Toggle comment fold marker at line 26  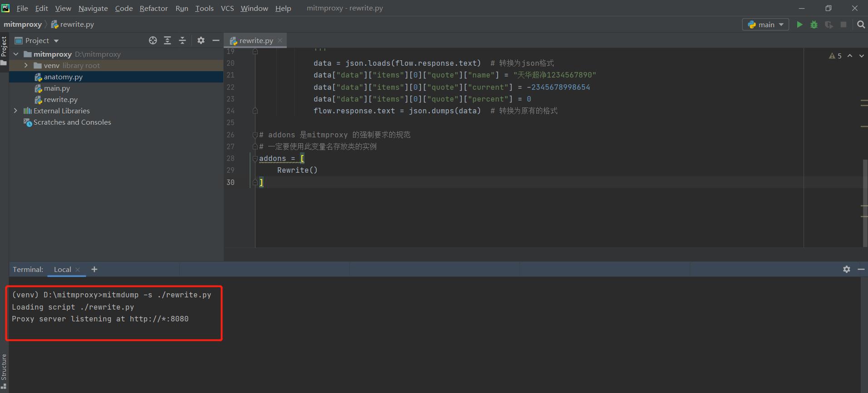coord(255,135)
